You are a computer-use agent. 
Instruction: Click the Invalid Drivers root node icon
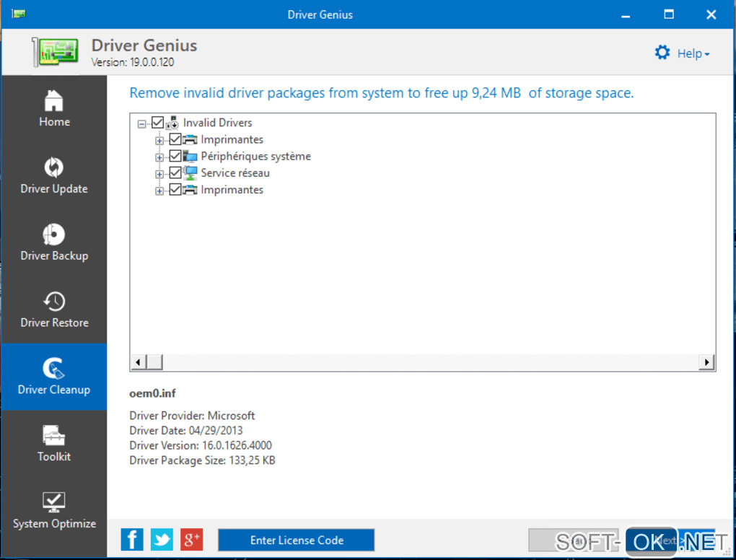pyautogui.click(x=172, y=123)
